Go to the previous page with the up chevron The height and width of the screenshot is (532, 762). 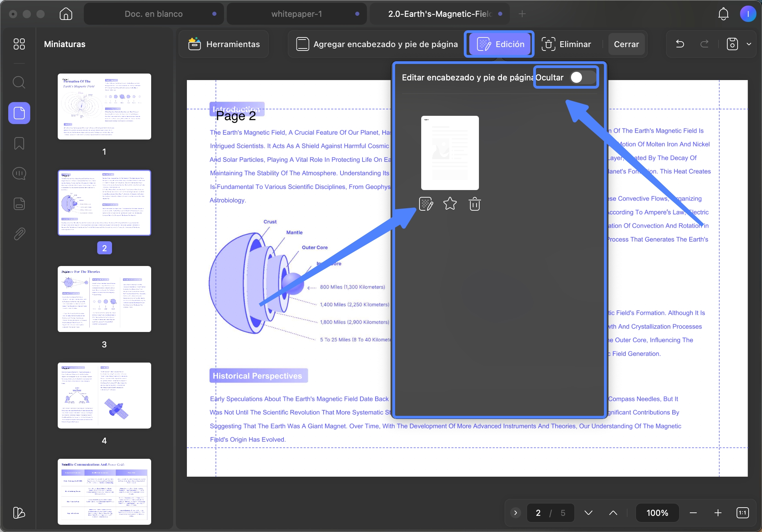613,513
